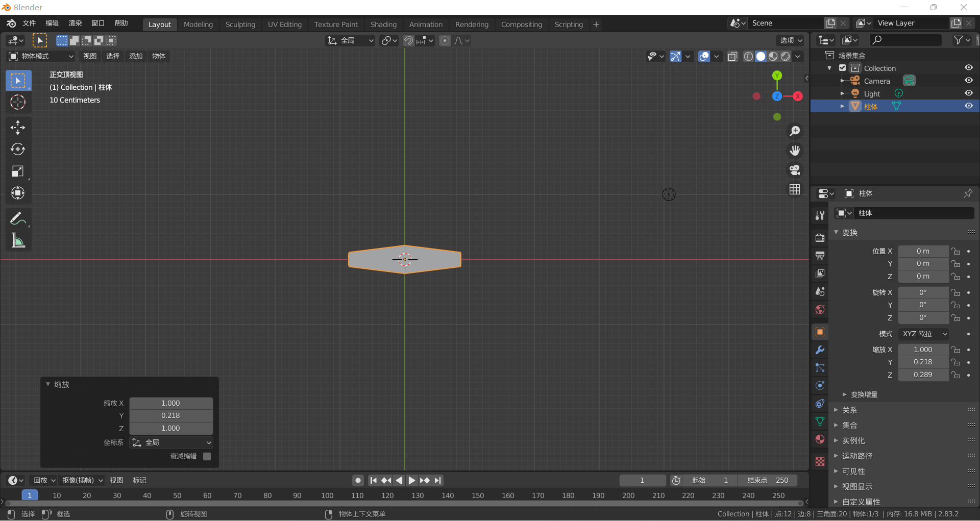980x521 pixels.
Task: Open the Output properties printer tab
Action: (x=820, y=256)
